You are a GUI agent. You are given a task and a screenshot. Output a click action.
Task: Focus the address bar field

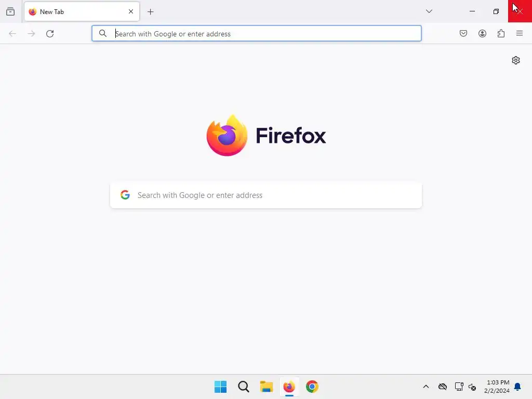tap(257, 33)
